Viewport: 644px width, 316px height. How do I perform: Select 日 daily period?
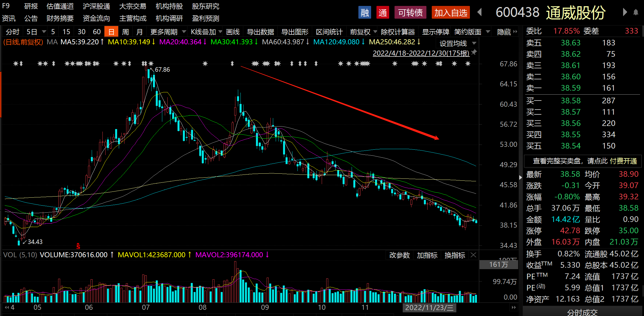point(111,32)
